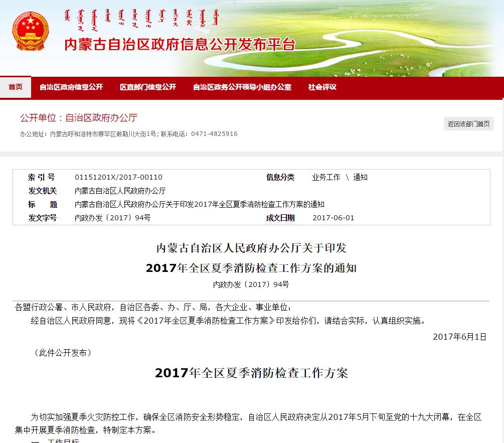The image size is (504, 443).
Task: Click the site title 内蒙古自治区政府信息公开发布平台
Action: pos(180,44)
